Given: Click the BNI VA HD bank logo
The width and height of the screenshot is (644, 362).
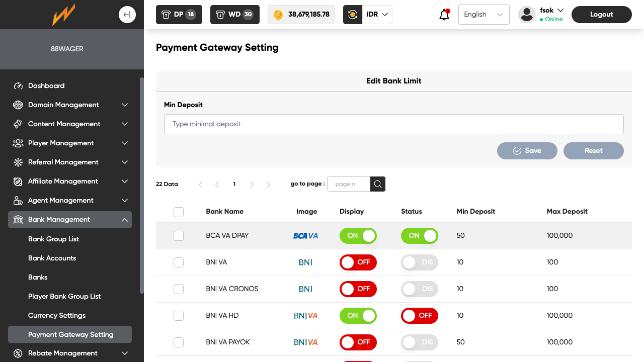Looking at the screenshot, I should pos(305,316).
